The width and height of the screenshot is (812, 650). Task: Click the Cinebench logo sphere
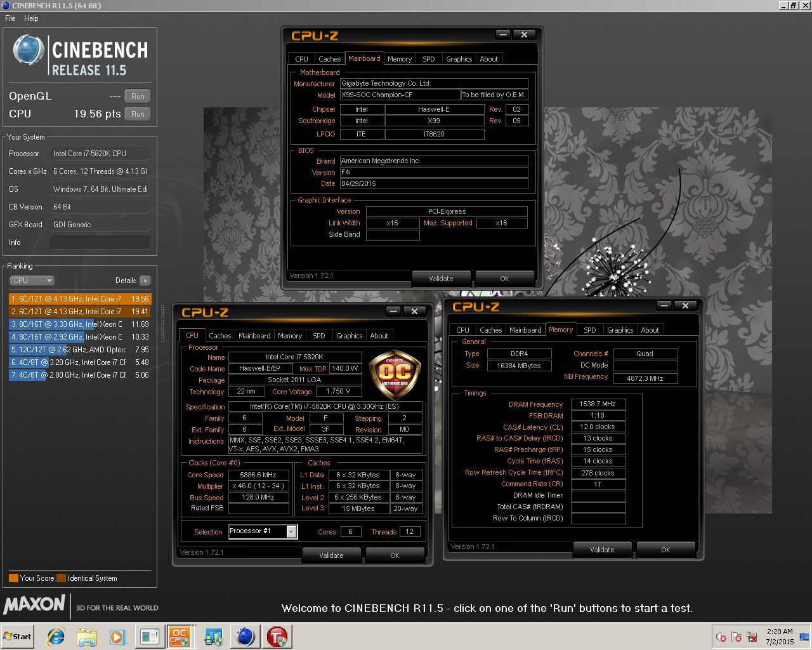pyautogui.click(x=29, y=51)
